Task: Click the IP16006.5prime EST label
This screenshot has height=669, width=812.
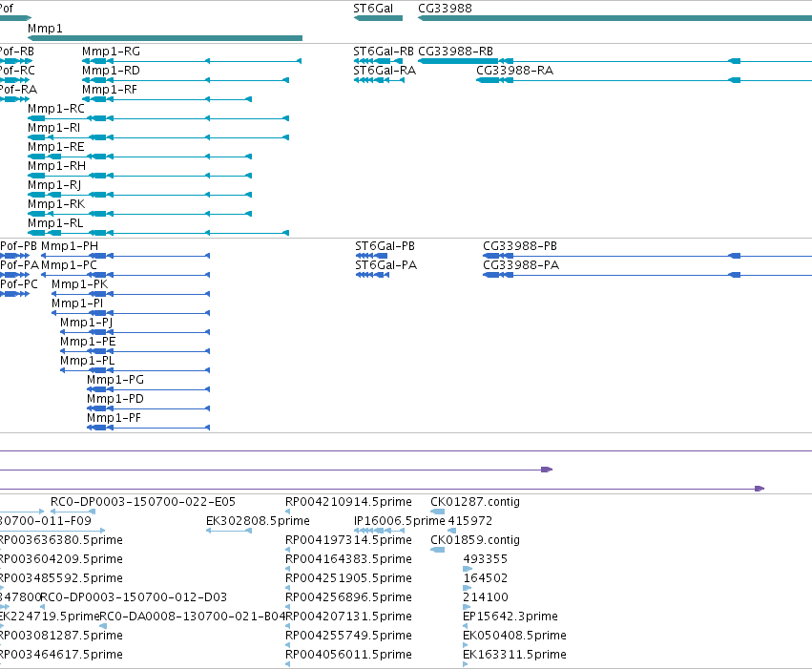Action: (399, 521)
